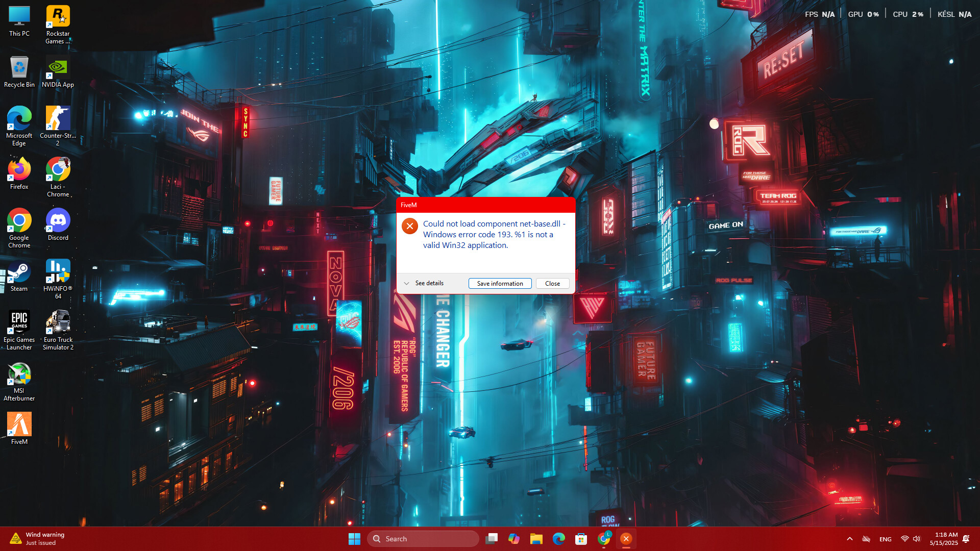This screenshot has width=980, height=551.
Task: Expand hidden system tray icons
Action: point(850,538)
